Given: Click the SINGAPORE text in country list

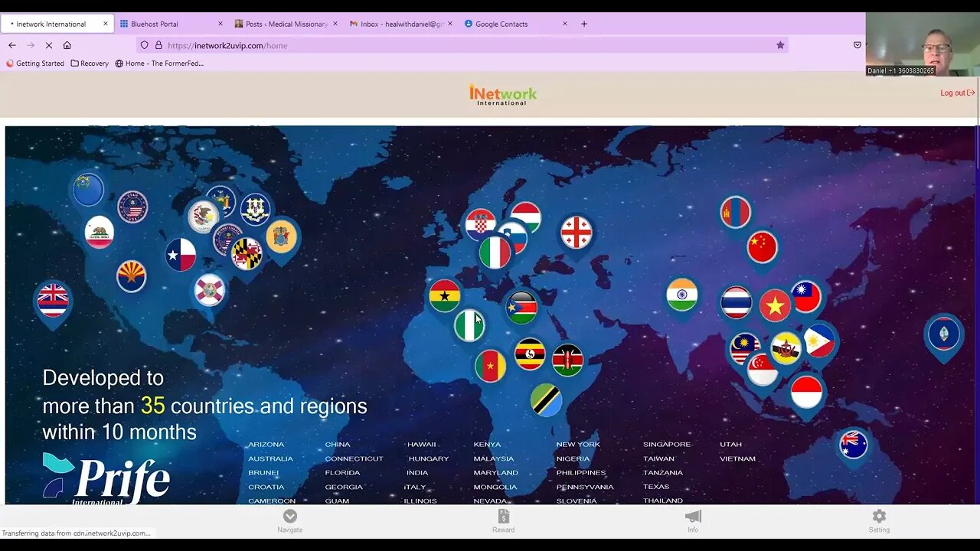Looking at the screenshot, I should tap(667, 445).
